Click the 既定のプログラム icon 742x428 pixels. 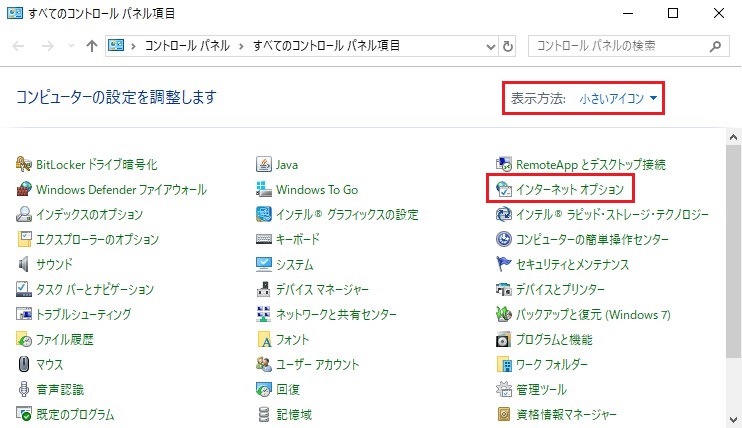point(24,414)
